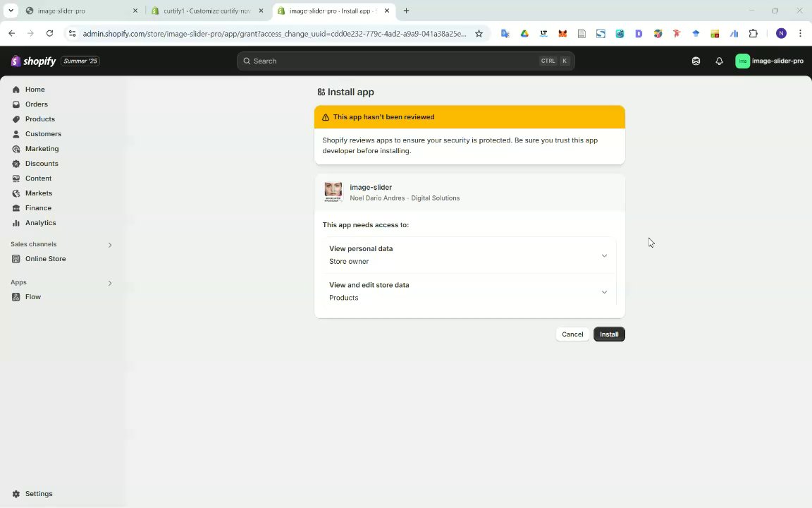Click the Online Store shop icon

16,259
